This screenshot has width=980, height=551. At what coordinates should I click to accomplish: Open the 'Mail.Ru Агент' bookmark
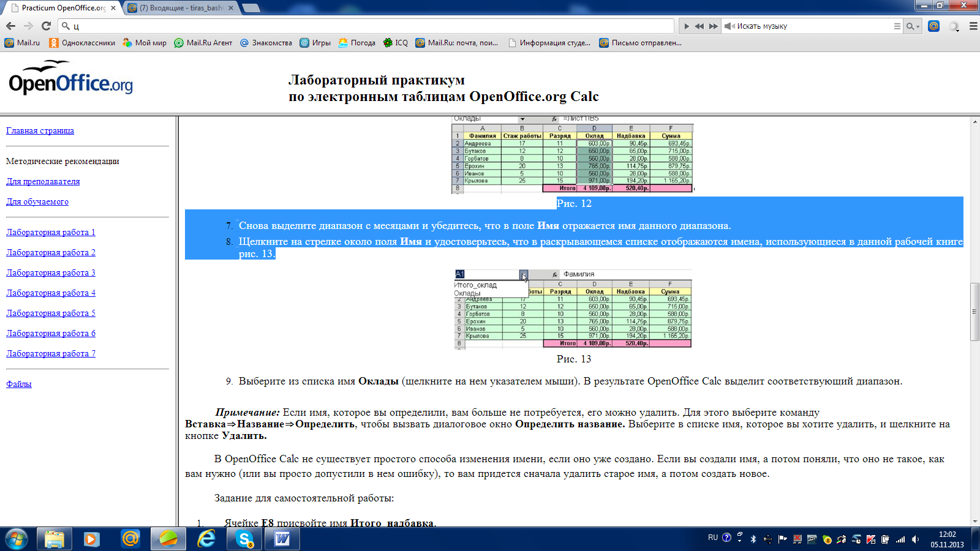tap(203, 43)
